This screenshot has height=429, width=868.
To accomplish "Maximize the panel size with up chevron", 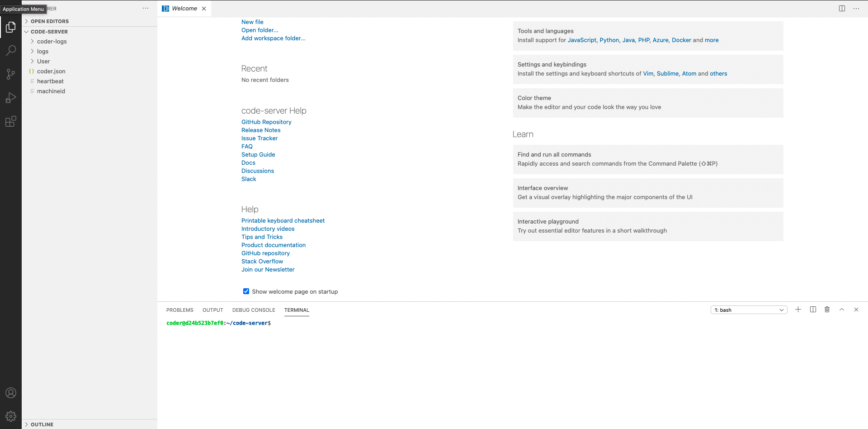I will [842, 310].
